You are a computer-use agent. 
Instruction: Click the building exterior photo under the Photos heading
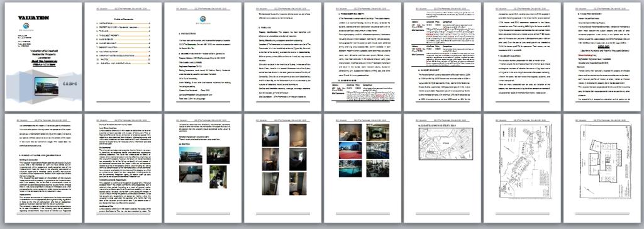tap(191, 155)
